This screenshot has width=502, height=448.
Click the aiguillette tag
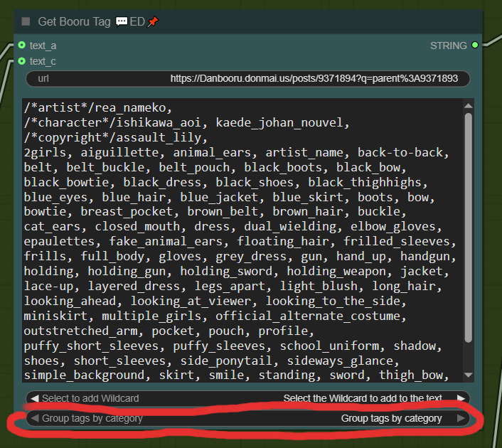click(119, 152)
